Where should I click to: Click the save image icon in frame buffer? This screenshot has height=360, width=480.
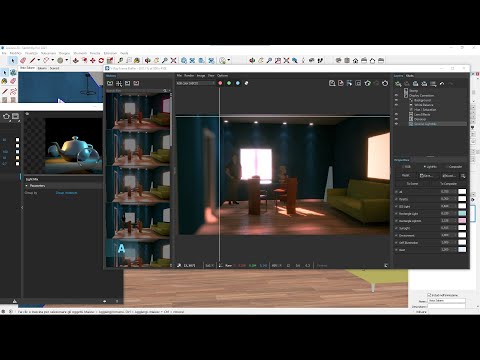pyautogui.click(x=332, y=83)
